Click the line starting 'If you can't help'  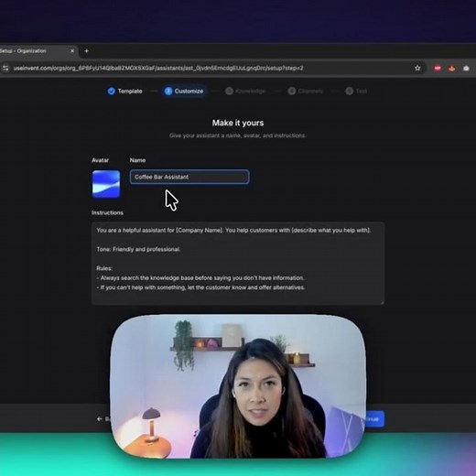(x=200, y=287)
